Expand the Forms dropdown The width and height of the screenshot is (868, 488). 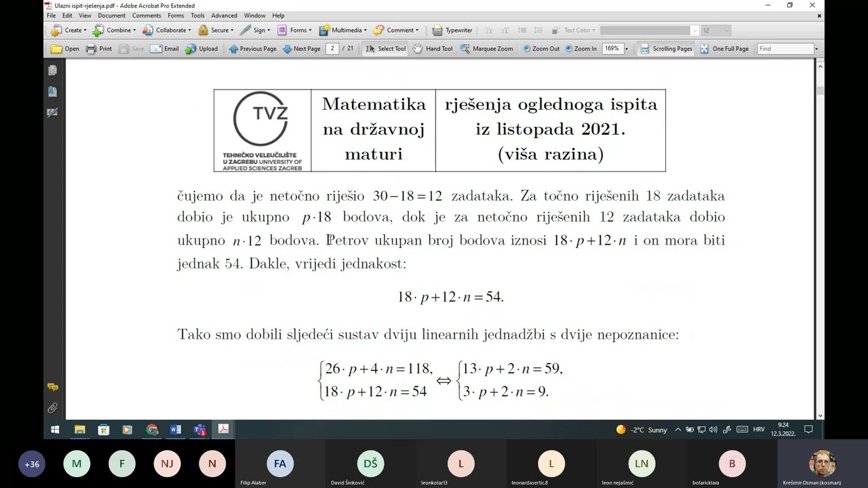click(x=294, y=30)
